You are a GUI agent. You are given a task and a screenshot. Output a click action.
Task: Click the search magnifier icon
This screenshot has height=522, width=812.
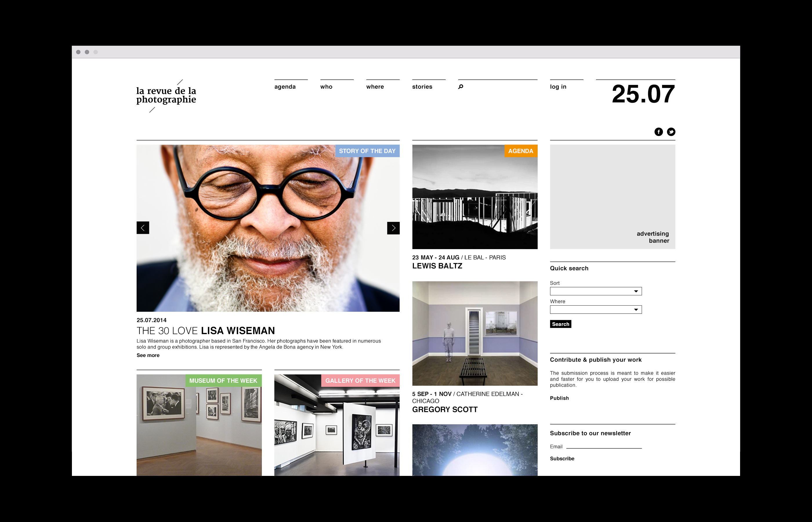click(461, 87)
